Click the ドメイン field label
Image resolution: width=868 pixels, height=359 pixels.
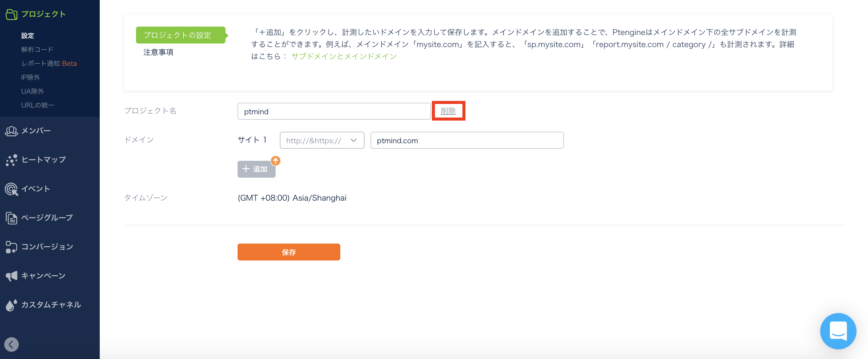pos(139,140)
